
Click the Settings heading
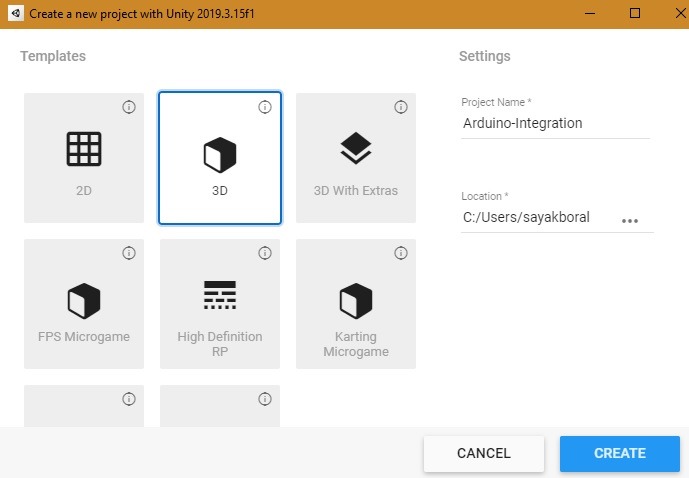(x=485, y=56)
